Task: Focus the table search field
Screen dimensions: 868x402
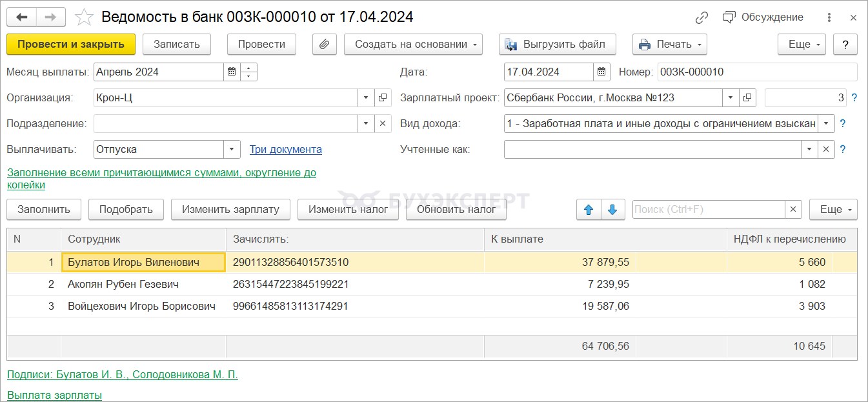Action: [x=708, y=210]
